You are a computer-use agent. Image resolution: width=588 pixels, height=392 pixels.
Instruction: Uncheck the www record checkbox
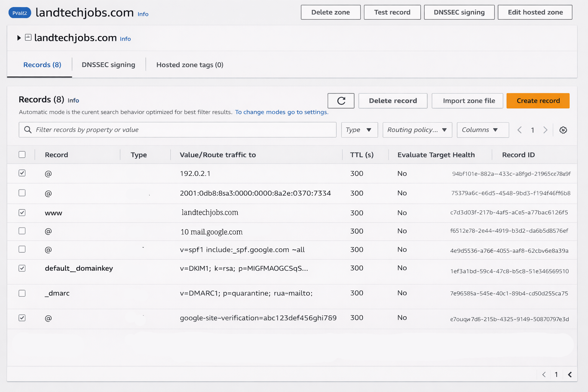(x=22, y=212)
